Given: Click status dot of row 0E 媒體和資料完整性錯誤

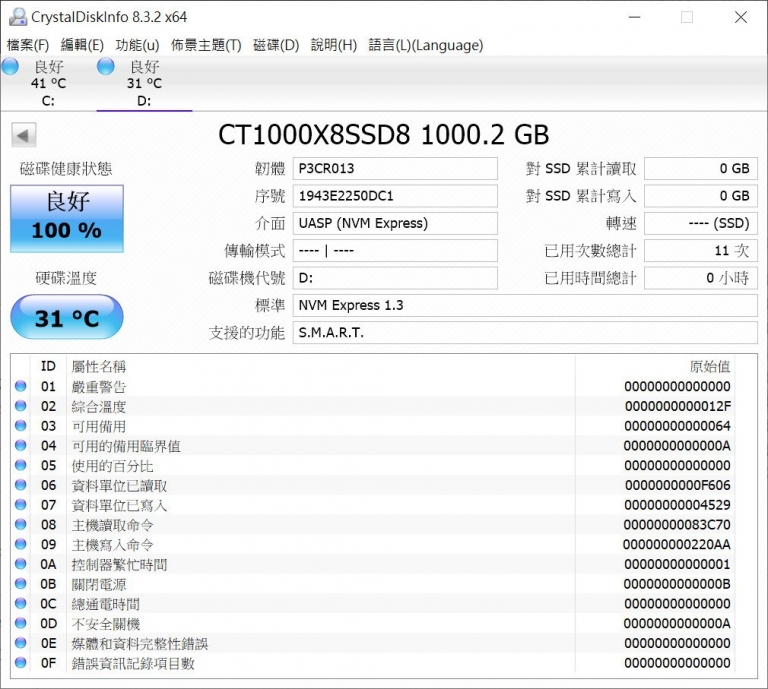Looking at the screenshot, I should tap(21, 643).
